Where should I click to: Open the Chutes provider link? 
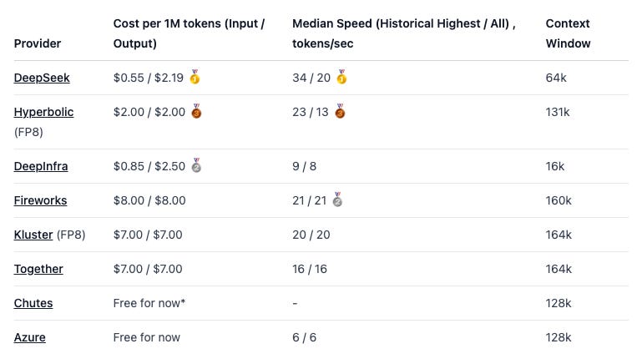point(33,303)
